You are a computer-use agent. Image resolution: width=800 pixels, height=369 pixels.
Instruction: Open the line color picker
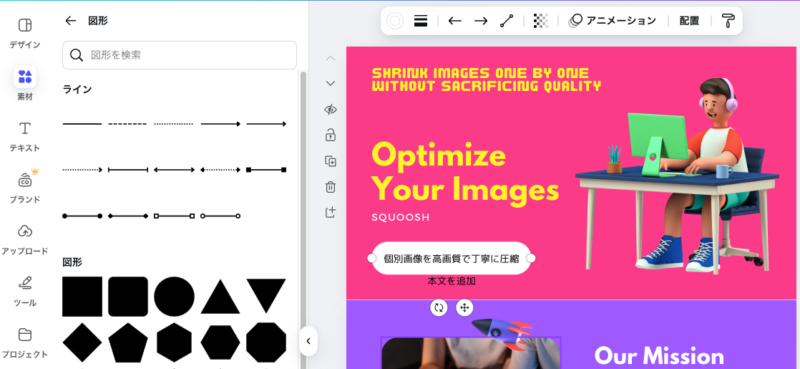click(x=395, y=21)
